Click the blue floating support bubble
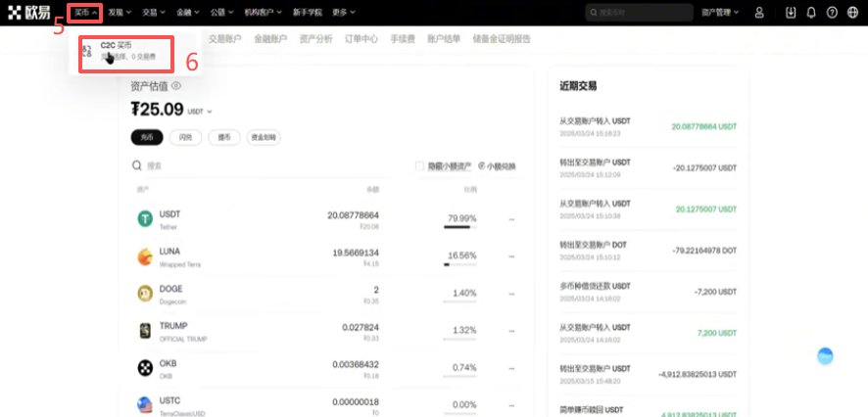This screenshot has height=417, width=868. point(825,355)
